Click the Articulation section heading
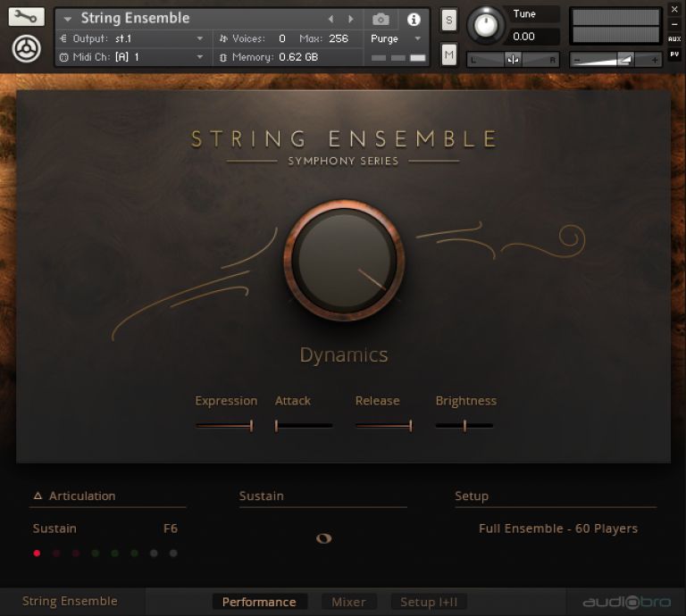The height and width of the screenshot is (616, 686). 82,495
